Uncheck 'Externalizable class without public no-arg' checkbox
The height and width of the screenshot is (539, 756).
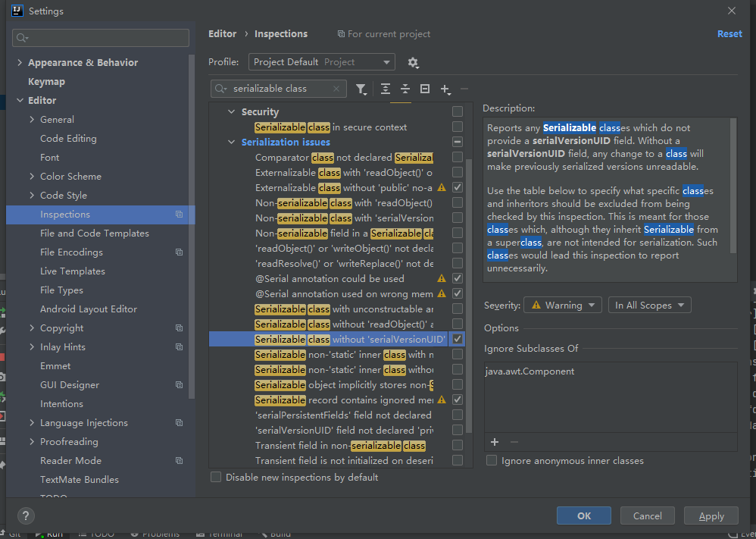pos(458,187)
